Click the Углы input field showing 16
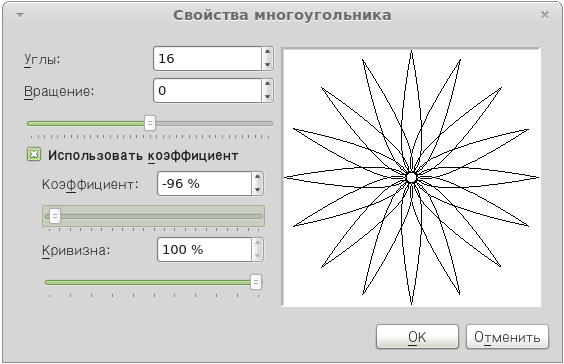 (x=208, y=59)
